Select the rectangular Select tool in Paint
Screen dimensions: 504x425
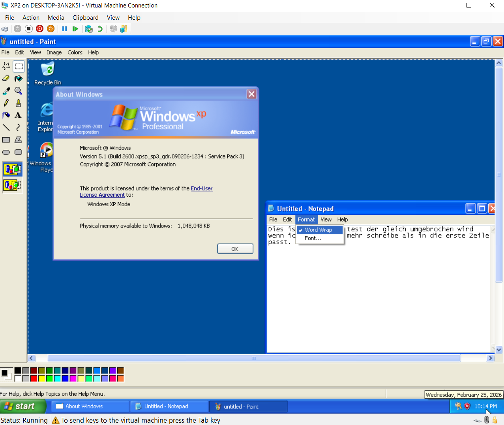pos(19,66)
